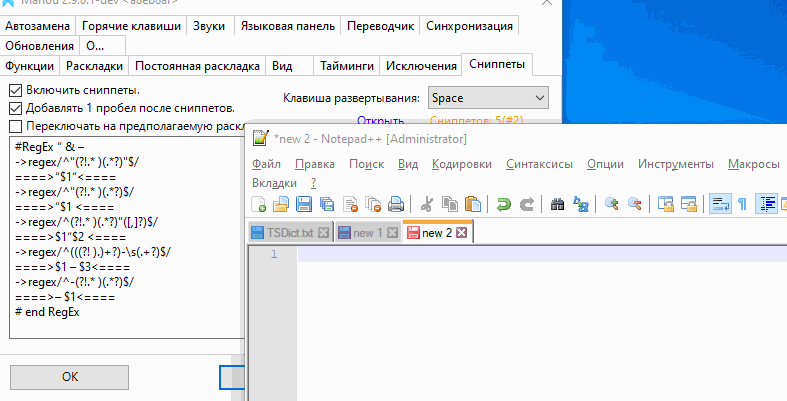
Task: Toggle synchronized vertical scrolling icon
Action: 666,204
